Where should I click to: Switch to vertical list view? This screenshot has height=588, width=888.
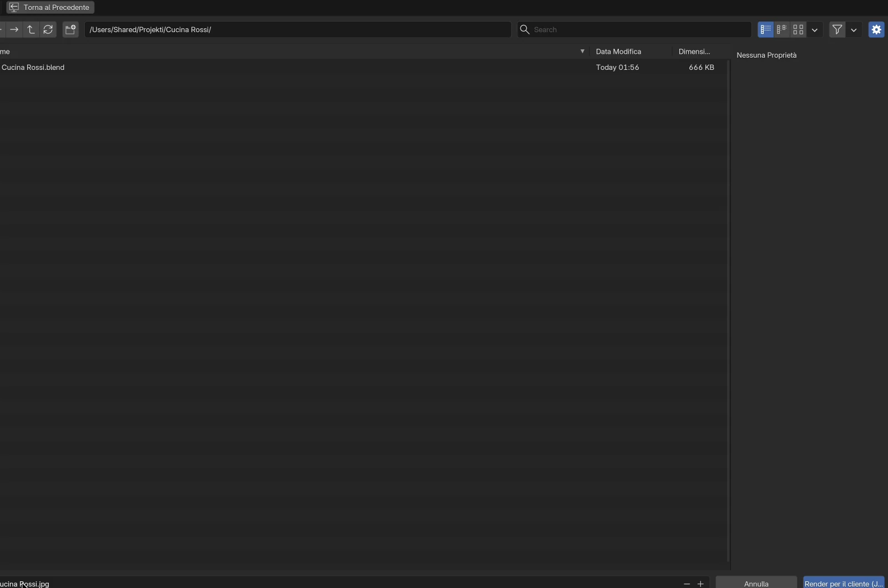pyautogui.click(x=766, y=29)
